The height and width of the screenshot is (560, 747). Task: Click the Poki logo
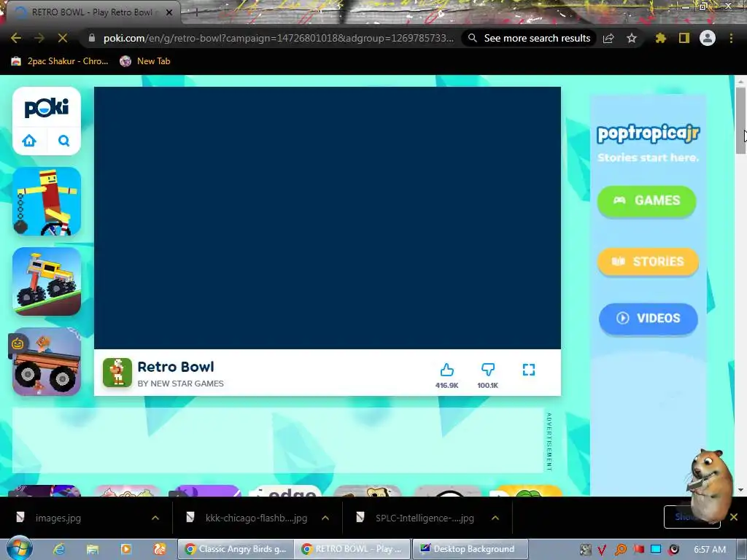46,108
